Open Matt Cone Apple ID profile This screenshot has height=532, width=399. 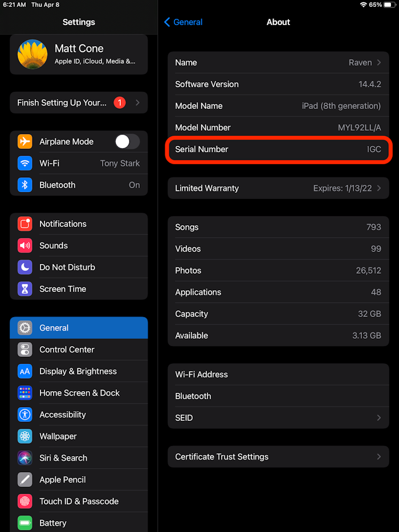click(79, 54)
